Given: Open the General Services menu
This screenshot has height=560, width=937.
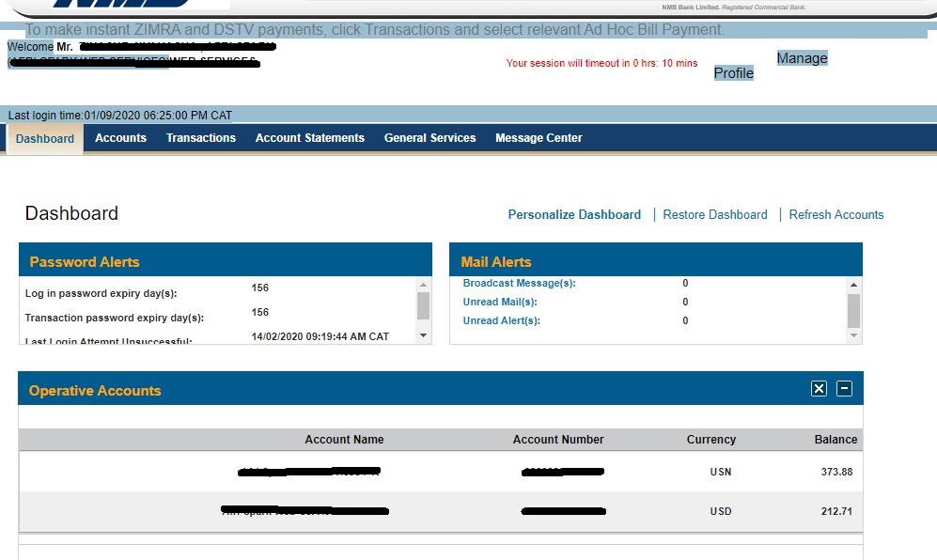Looking at the screenshot, I should [x=429, y=138].
